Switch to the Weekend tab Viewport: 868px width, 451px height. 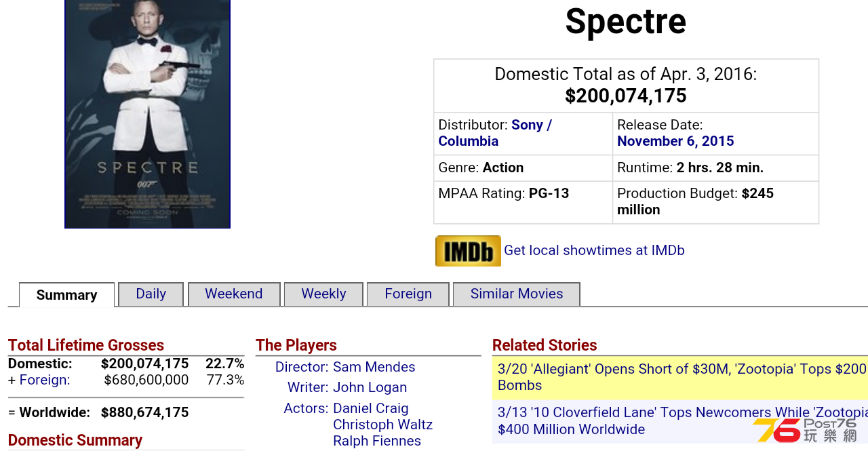[x=234, y=294]
